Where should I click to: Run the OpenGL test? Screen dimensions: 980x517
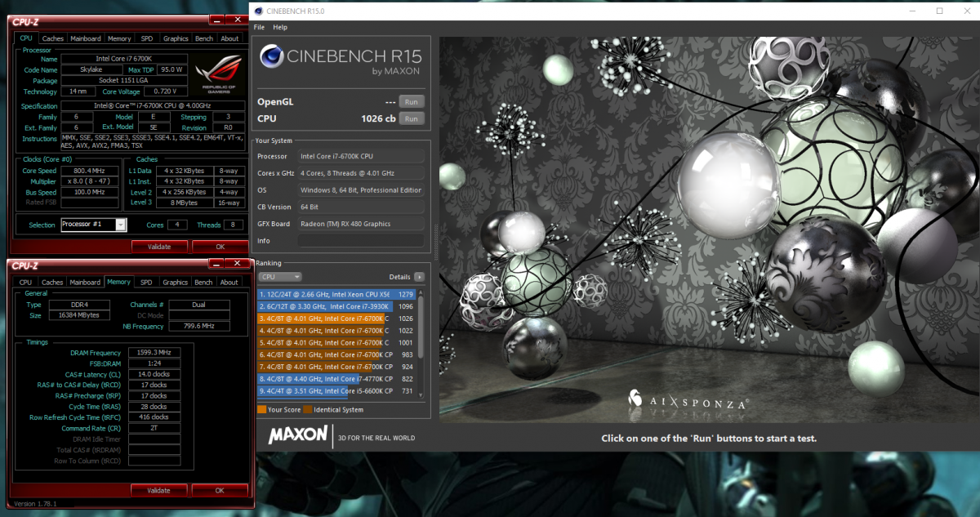(x=412, y=102)
